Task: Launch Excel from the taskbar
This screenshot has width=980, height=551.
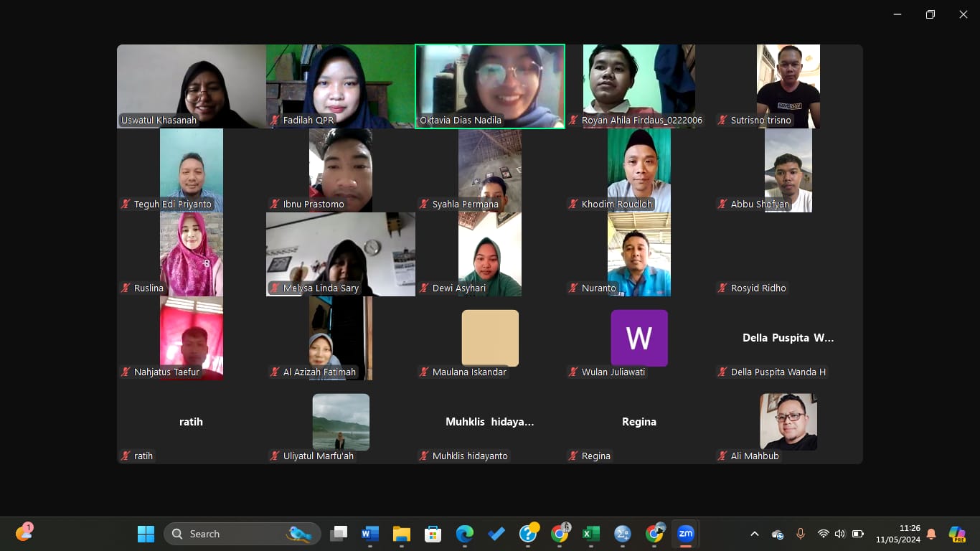Action: pyautogui.click(x=590, y=534)
